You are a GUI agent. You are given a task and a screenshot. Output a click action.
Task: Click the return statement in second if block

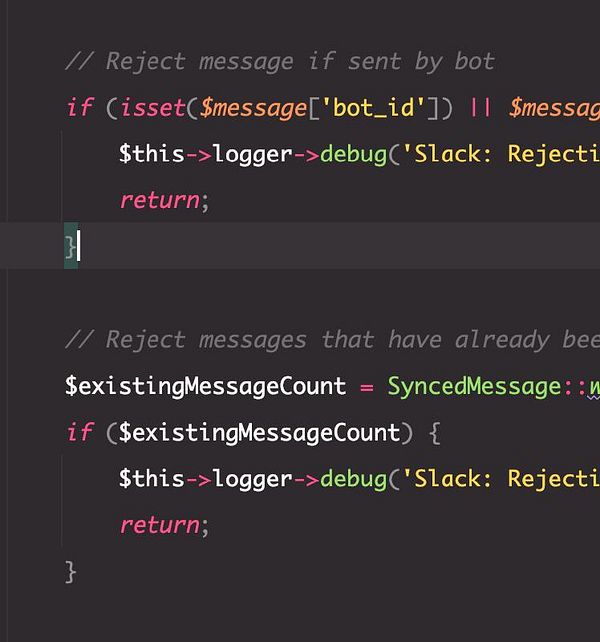coord(160,524)
